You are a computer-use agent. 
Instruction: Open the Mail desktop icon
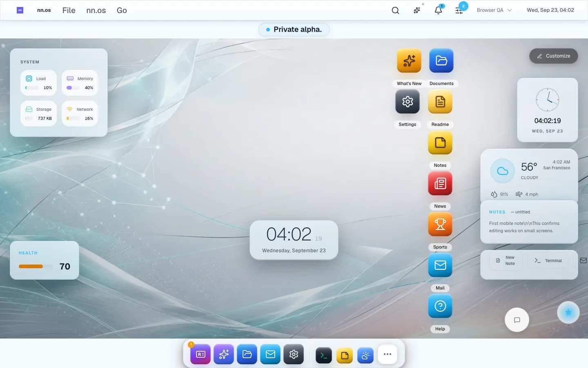coord(440,265)
